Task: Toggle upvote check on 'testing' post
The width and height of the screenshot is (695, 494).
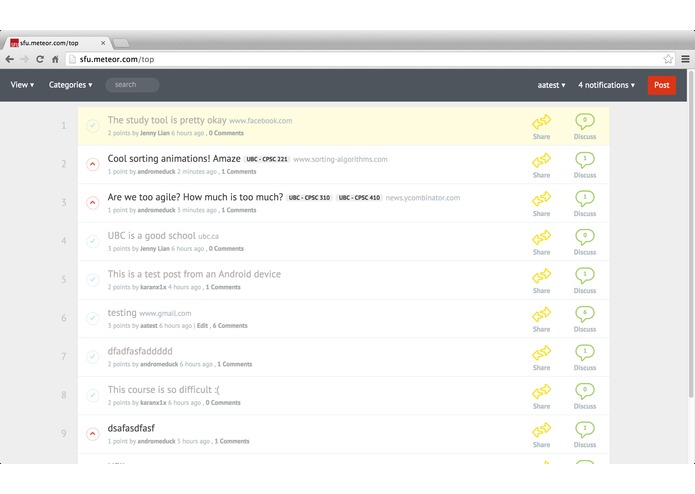Action: (x=93, y=319)
